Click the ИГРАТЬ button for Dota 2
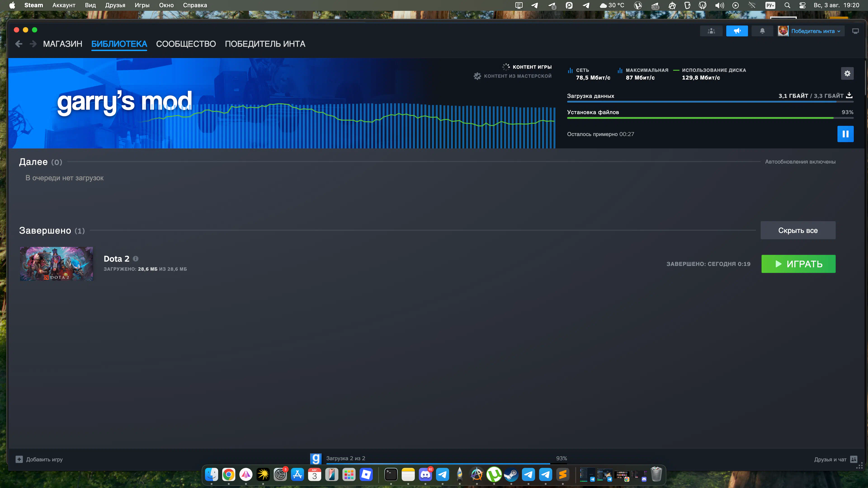The width and height of the screenshot is (868, 488). pos(798,264)
